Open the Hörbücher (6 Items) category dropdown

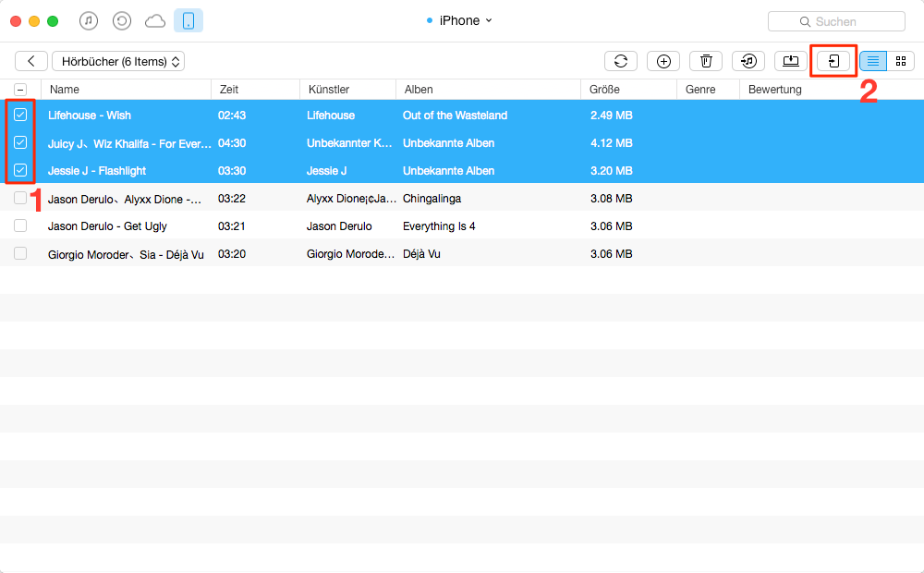pyautogui.click(x=118, y=61)
